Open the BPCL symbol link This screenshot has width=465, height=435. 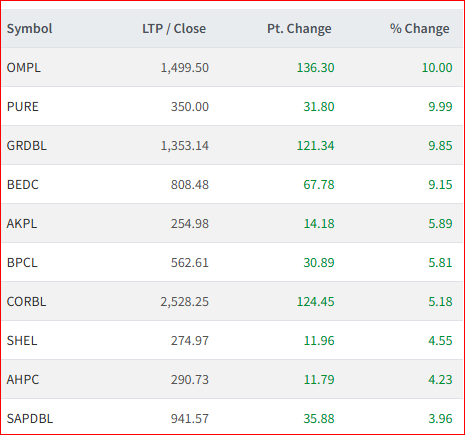click(22, 263)
